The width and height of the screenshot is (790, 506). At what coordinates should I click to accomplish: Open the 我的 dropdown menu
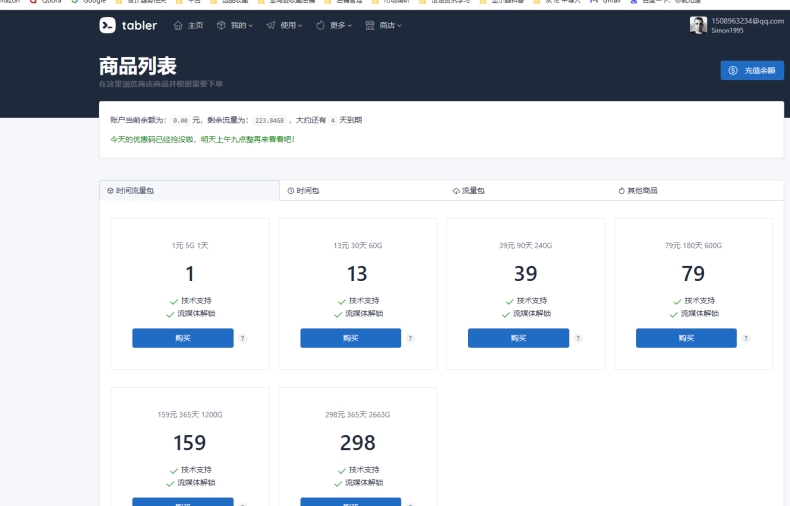pyautogui.click(x=235, y=25)
